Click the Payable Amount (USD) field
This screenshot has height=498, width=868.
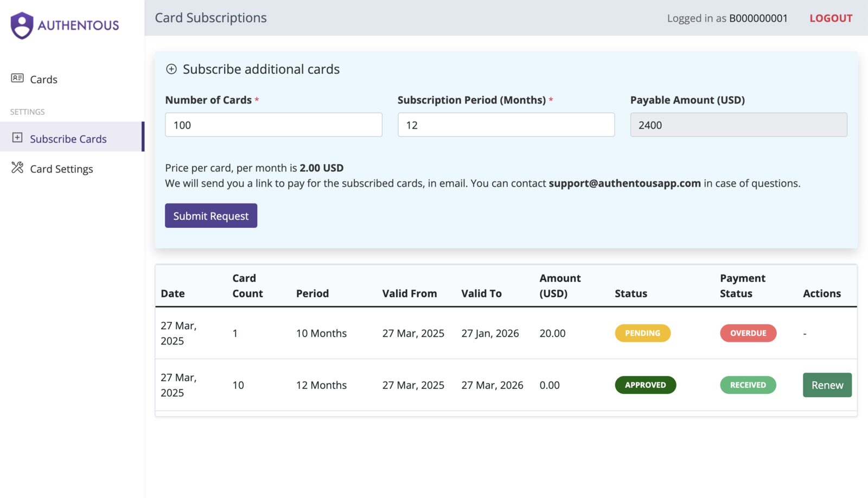pos(738,125)
